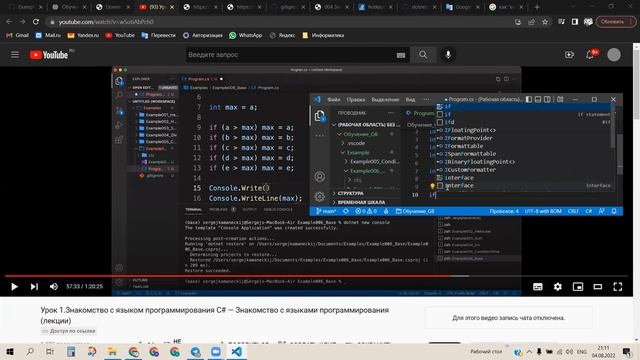This screenshot has height=360, width=640.
Task: Click the YouTube search input field
Action: click(290, 55)
